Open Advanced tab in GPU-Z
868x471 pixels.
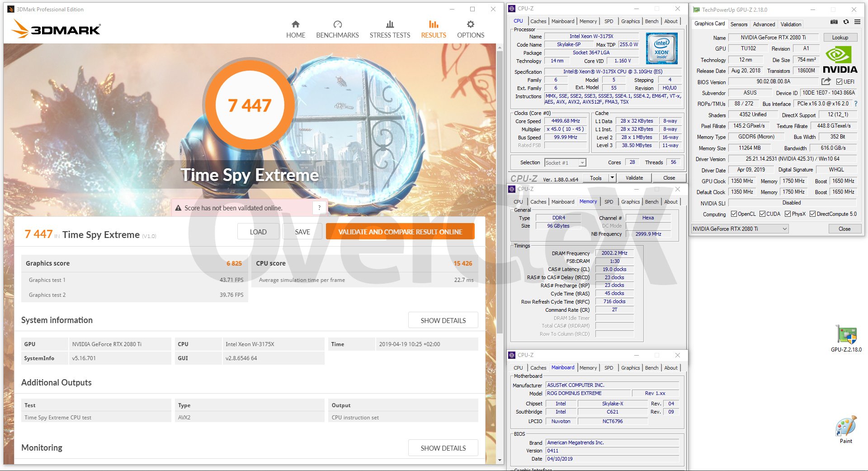point(764,24)
